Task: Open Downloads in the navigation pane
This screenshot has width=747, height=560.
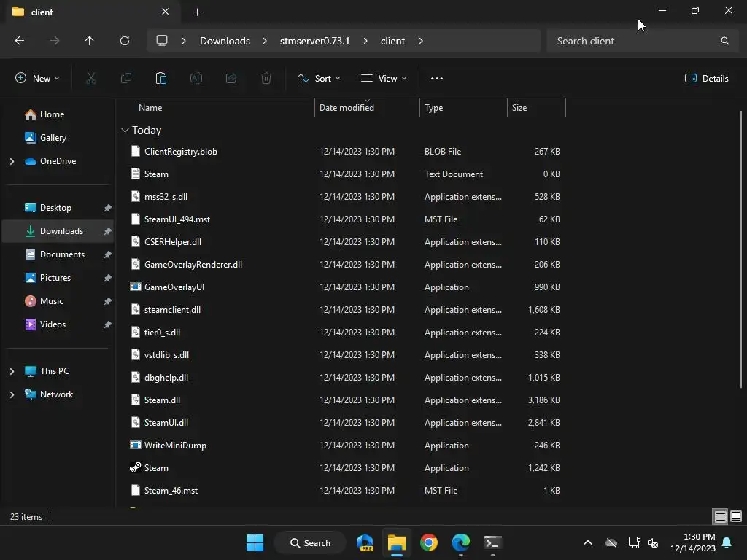Action: point(58,231)
